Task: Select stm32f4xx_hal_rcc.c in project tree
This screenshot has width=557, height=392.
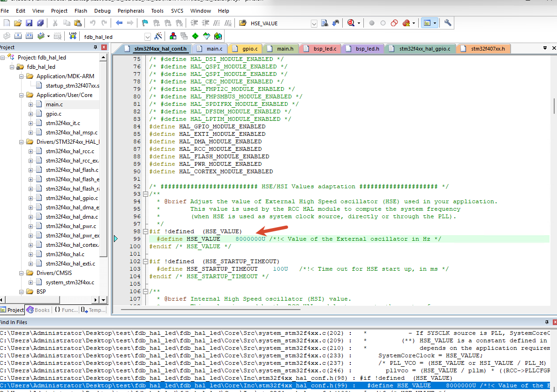Action: [x=70, y=151]
